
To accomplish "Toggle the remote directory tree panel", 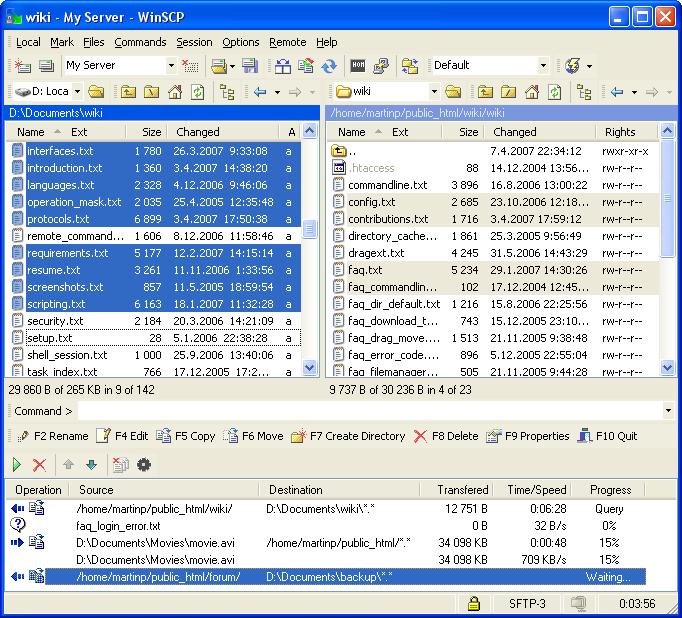I will (x=585, y=92).
